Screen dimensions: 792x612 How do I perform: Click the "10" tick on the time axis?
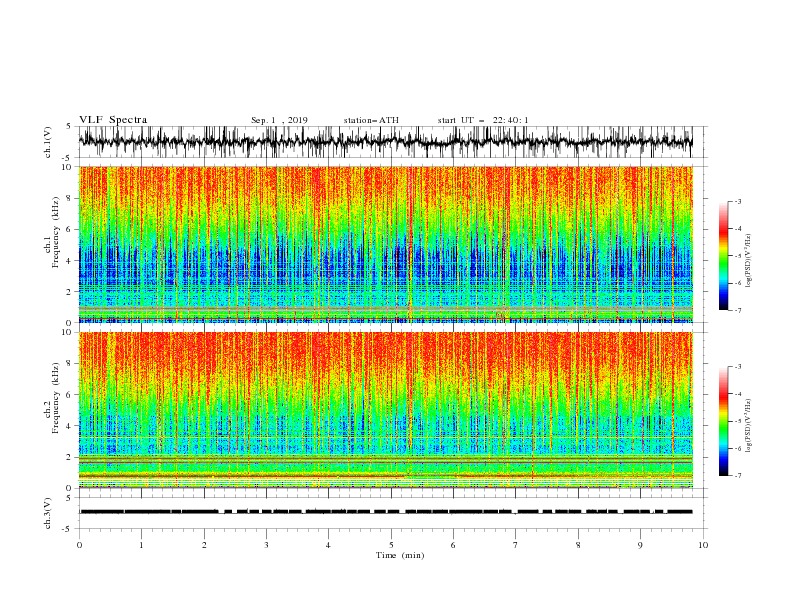point(703,545)
